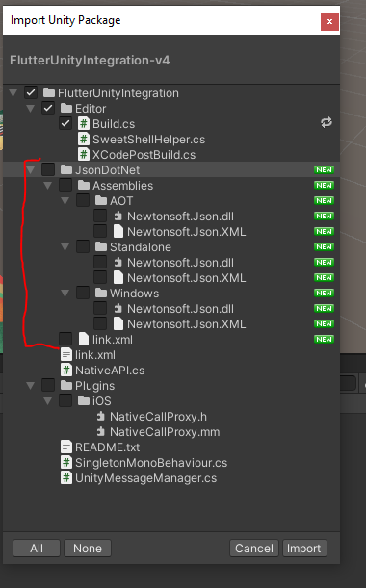Select the XCodePostBuild.cs file name

point(144,155)
